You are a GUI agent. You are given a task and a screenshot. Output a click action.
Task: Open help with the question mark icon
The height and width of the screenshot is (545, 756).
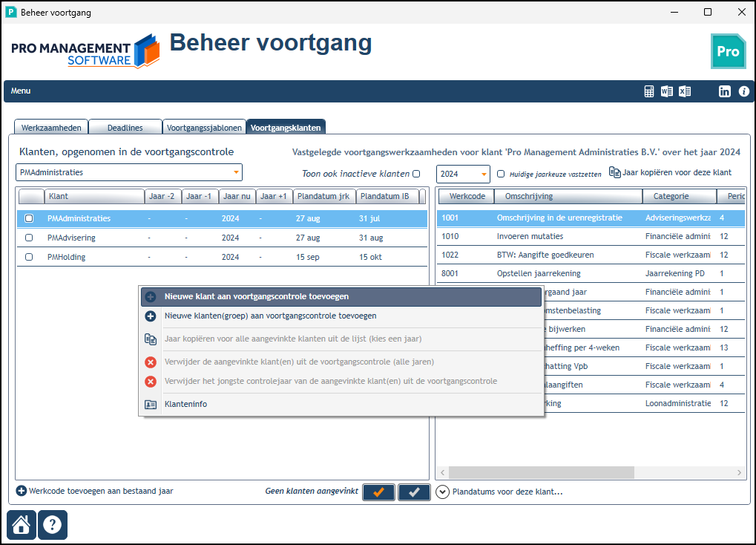(53, 525)
